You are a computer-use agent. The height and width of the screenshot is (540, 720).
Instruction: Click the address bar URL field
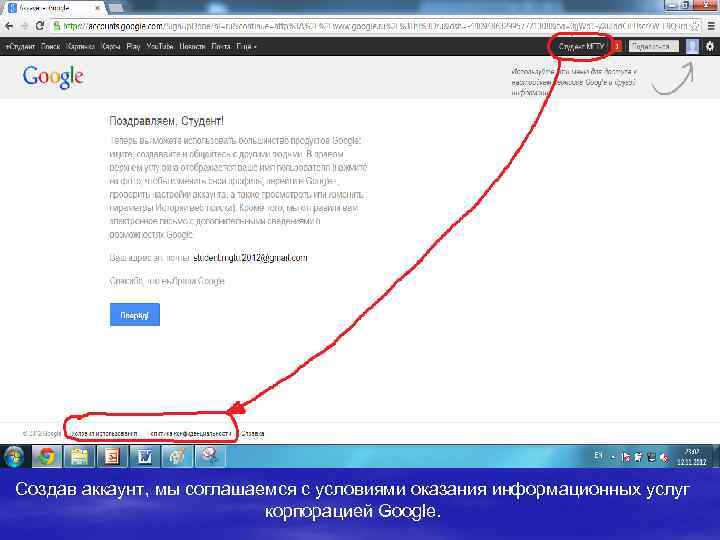[x=377, y=26]
